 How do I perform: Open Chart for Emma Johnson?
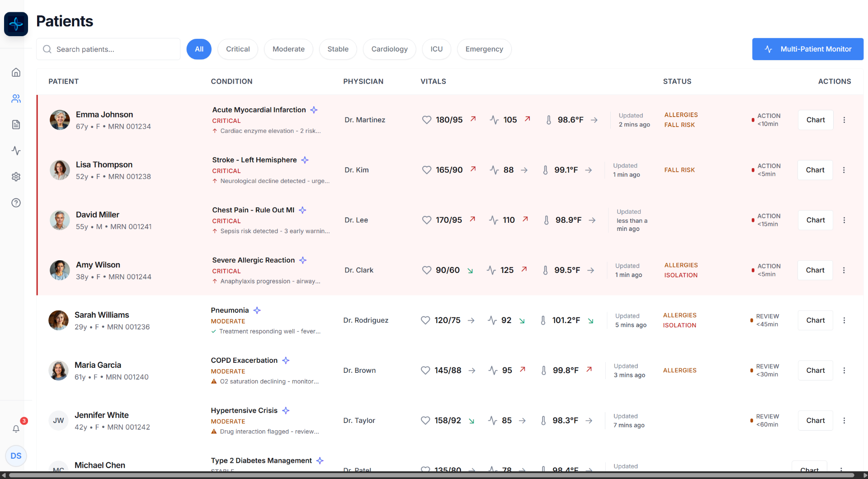tap(816, 120)
